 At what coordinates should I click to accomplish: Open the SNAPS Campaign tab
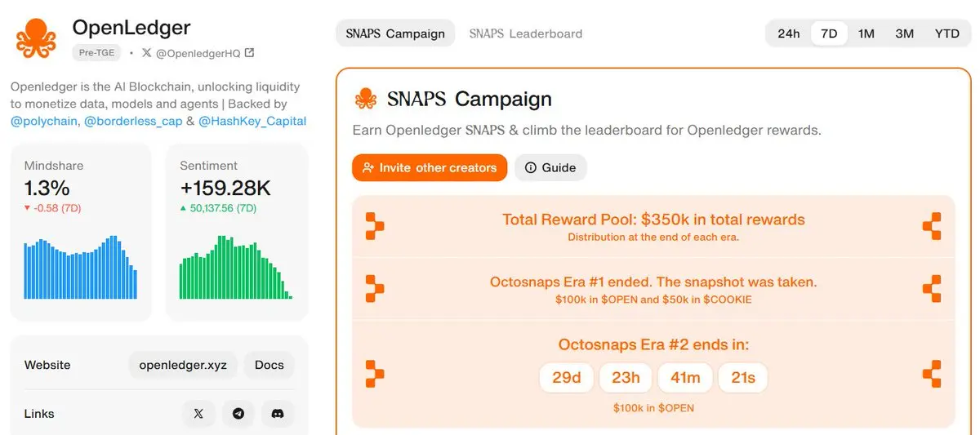395,33
